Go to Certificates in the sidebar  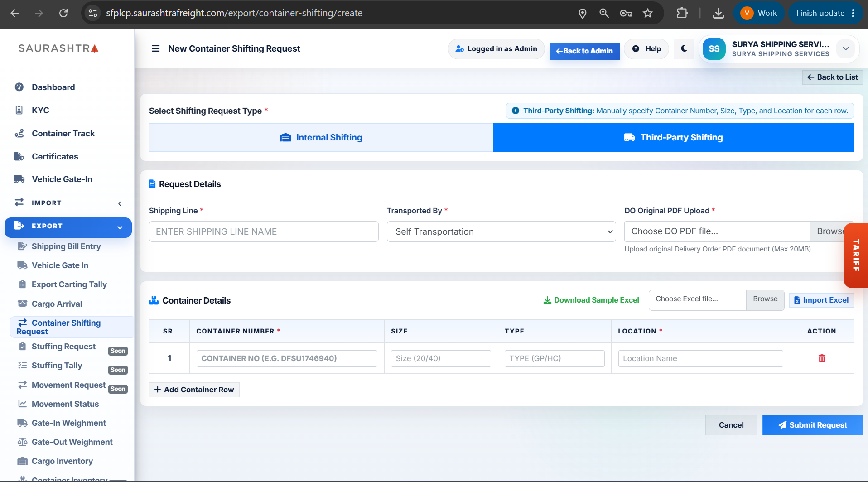pyautogui.click(x=55, y=156)
